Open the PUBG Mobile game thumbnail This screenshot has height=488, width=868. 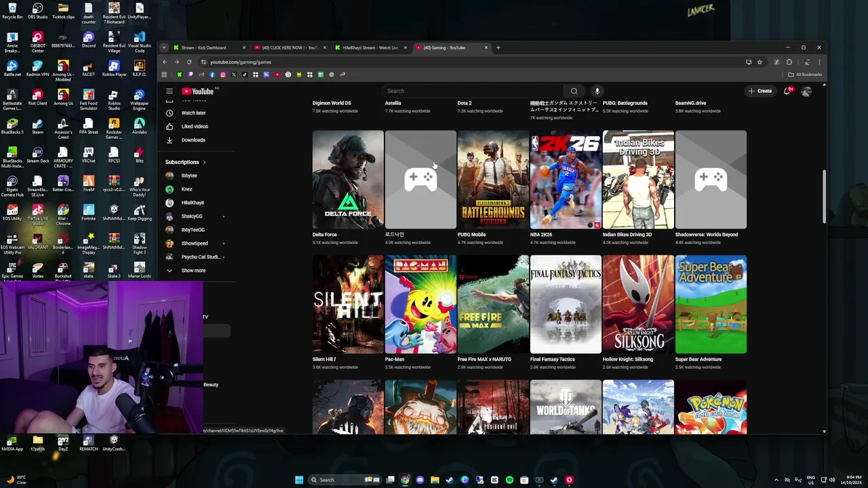493,180
